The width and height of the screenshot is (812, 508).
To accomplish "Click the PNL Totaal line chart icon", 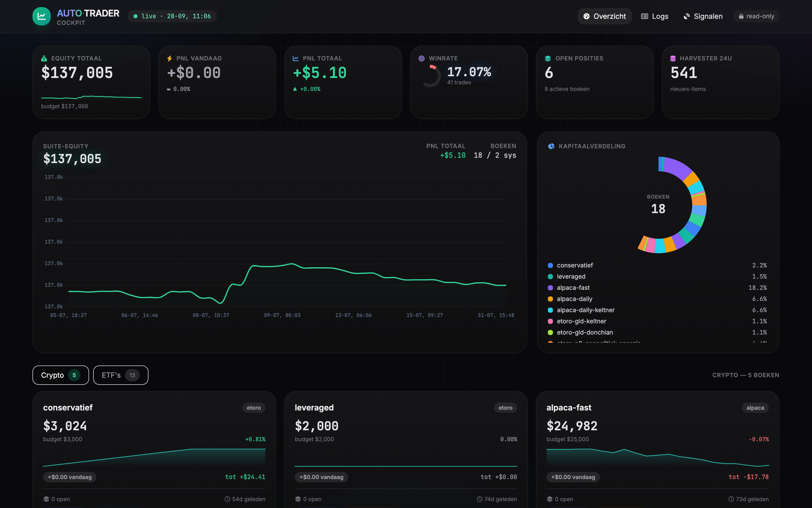I will 296,58.
